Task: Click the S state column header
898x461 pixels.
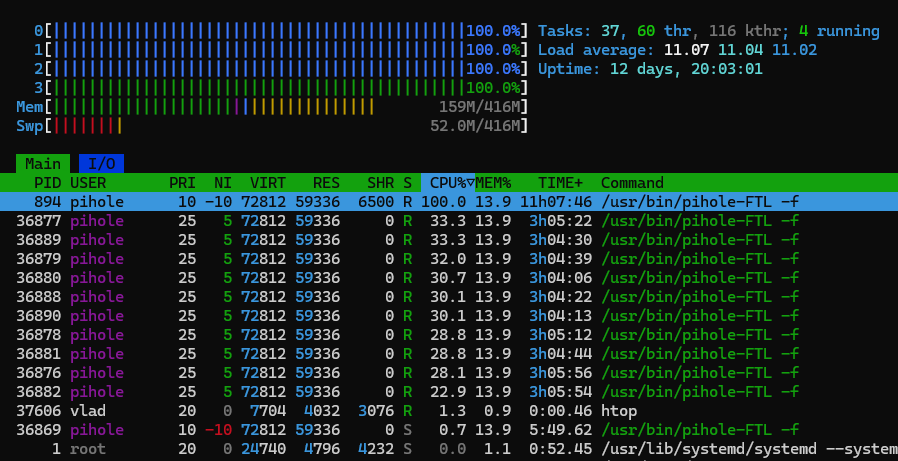Action: (407, 183)
